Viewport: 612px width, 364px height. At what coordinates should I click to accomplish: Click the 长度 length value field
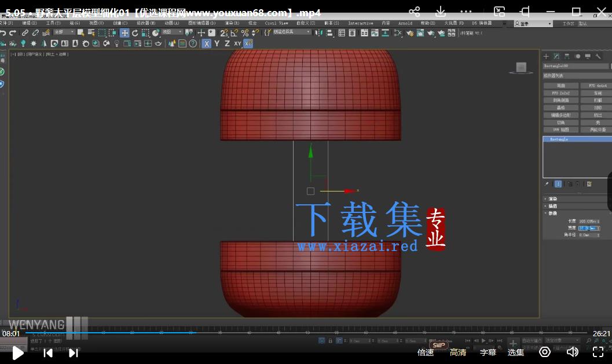pos(589,221)
